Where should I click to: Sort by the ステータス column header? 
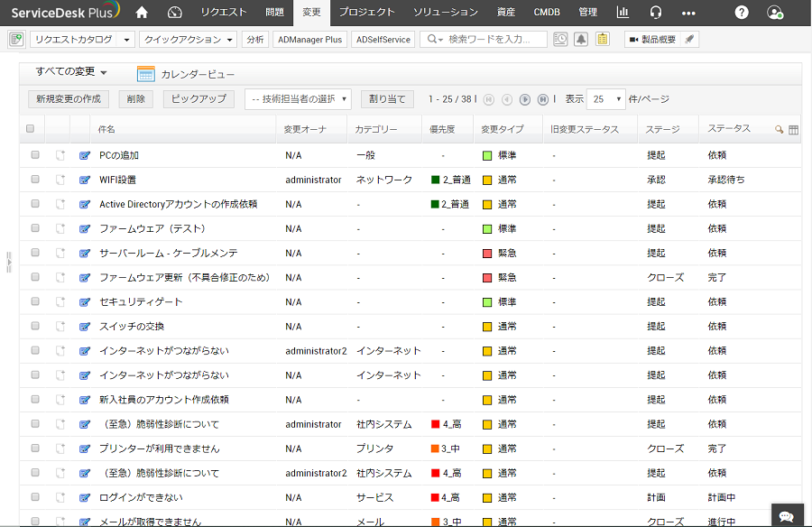[729, 128]
